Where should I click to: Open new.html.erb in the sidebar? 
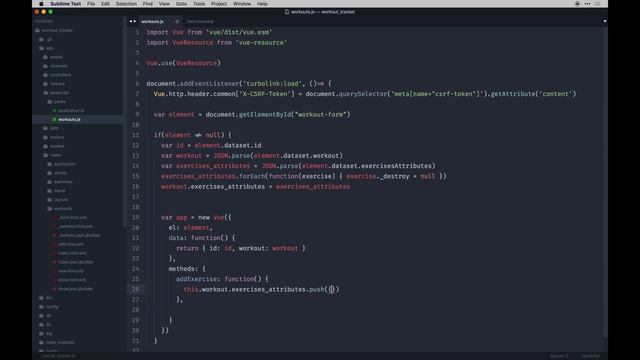click(71, 271)
